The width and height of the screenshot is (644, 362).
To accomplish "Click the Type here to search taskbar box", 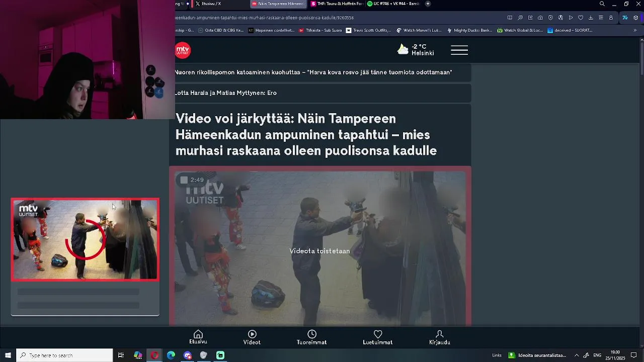I will [x=64, y=355].
